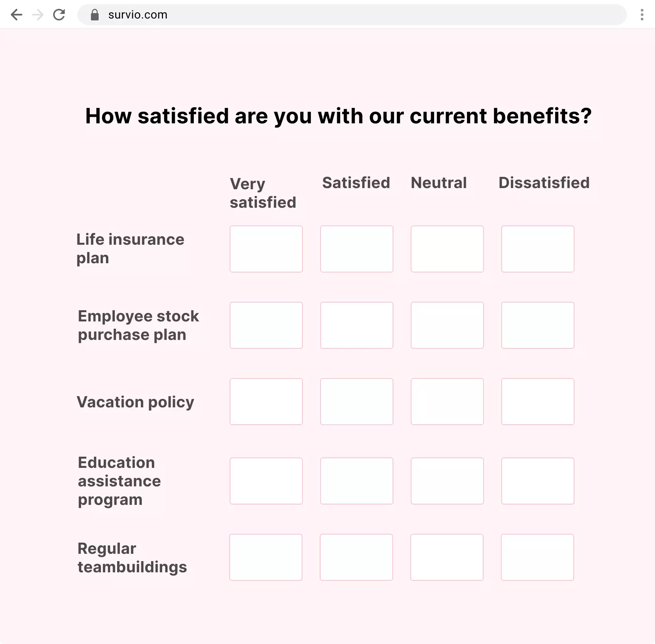Reload the survey page

[59, 15]
